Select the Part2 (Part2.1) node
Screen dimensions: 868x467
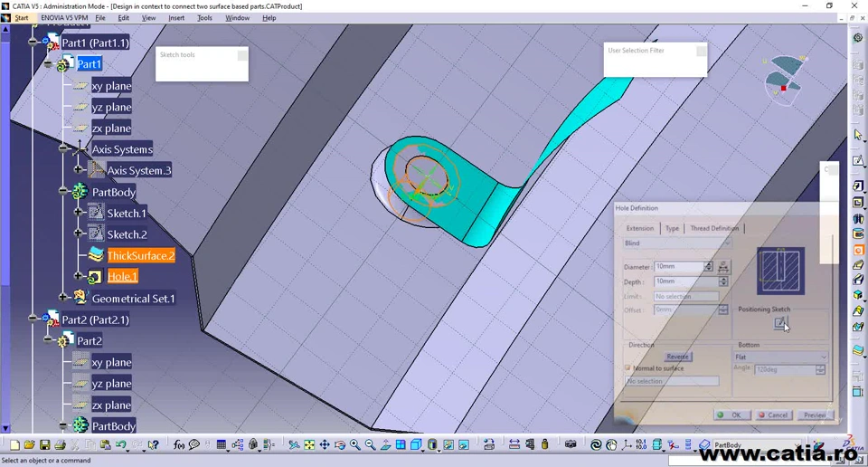point(95,319)
